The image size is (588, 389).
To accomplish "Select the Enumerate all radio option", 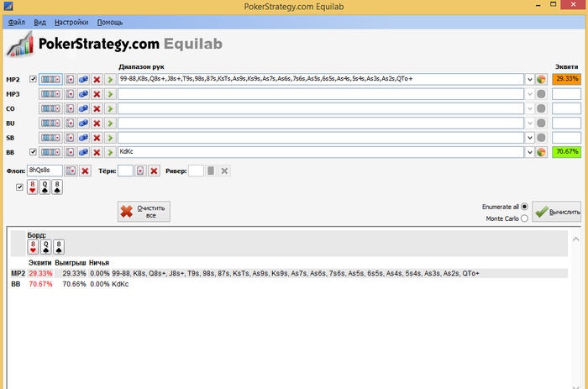I will [525, 207].
